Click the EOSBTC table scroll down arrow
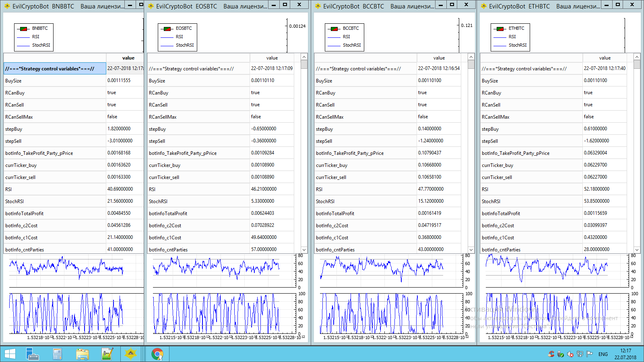The width and height of the screenshot is (644, 362). pyautogui.click(x=304, y=250)
